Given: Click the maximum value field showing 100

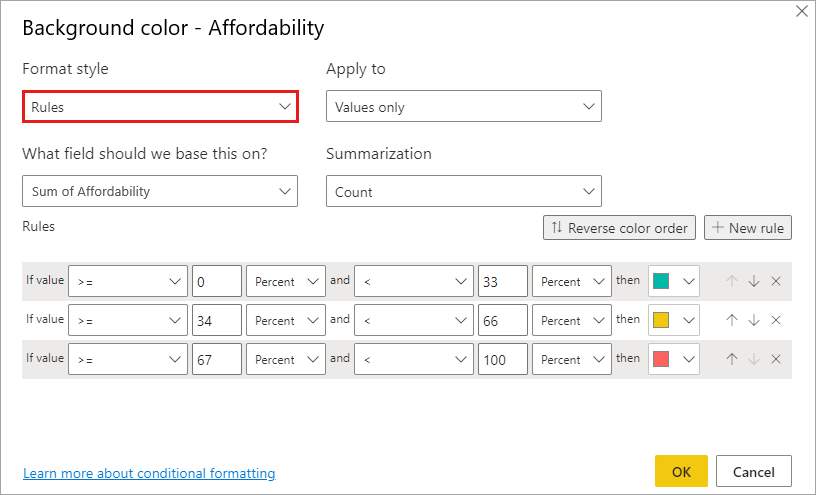Looking at the screenshot, I should pyautogui.click(x=503, y=359).
